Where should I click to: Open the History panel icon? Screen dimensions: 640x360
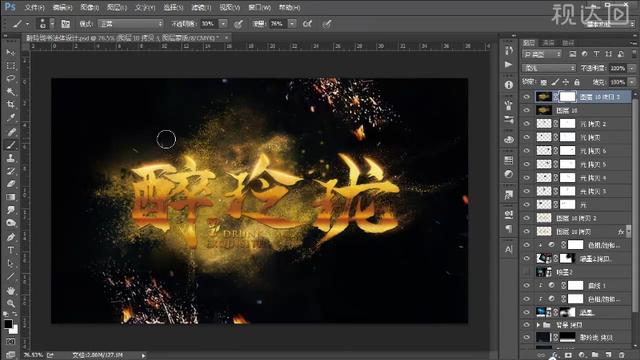click(x=509, y=51)
